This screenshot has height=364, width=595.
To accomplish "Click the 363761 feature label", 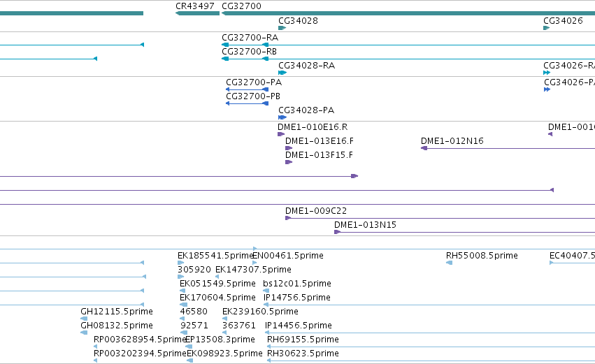I will tap(238, 326).
